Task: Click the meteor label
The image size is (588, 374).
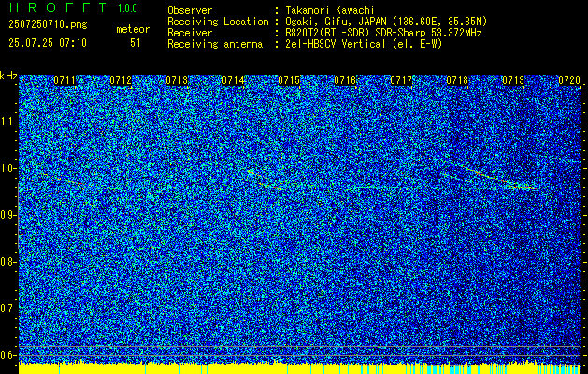Action: point(133,29)
